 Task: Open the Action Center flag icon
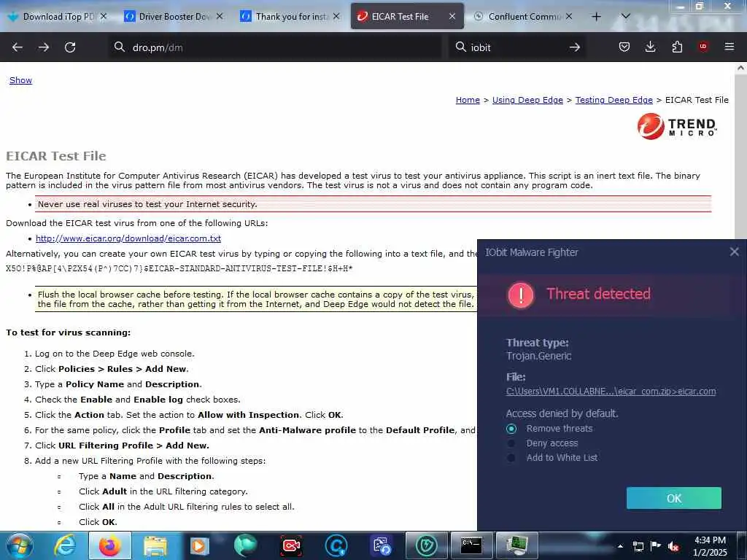coord(656,546)
